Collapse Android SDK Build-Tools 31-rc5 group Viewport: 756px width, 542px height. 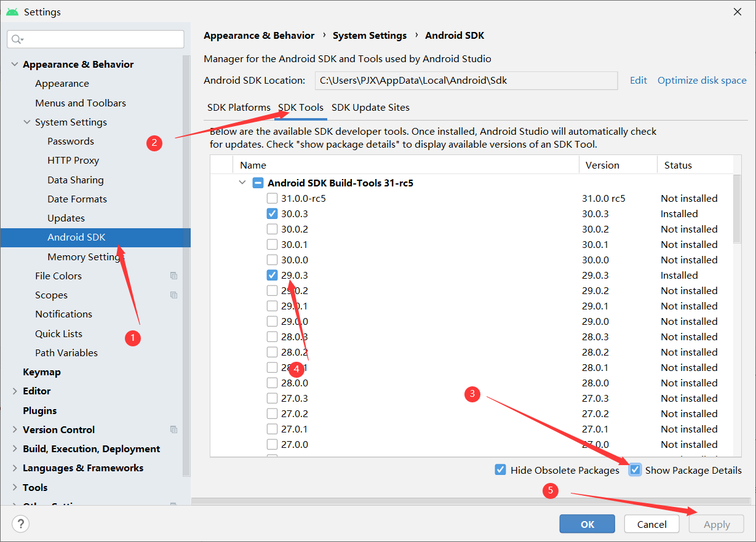(x=244, y=183)
